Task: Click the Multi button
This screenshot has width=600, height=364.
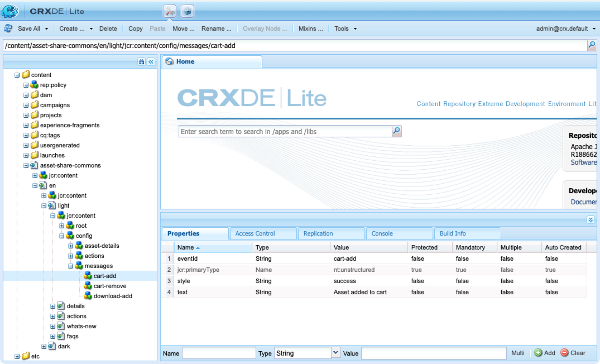Action: (x=518, y=353)
